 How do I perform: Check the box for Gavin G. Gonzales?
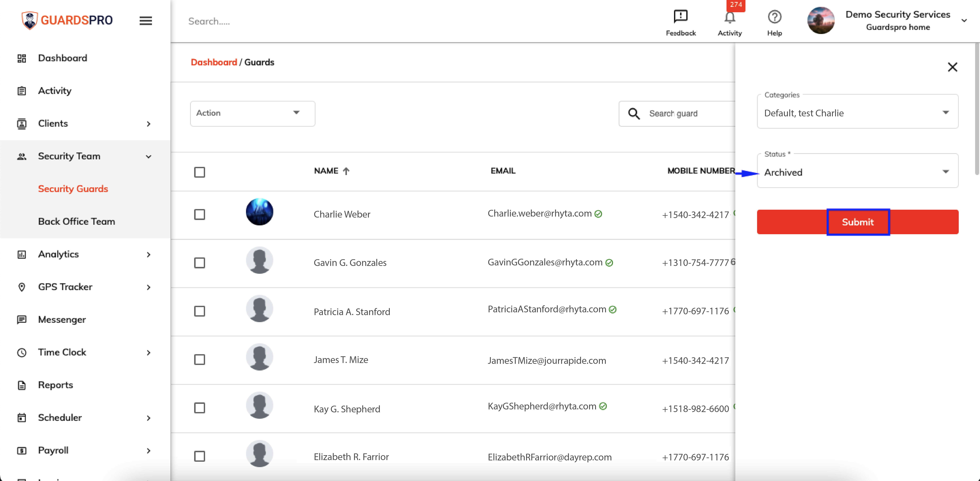pyautogui.click(x=199, y=263)
